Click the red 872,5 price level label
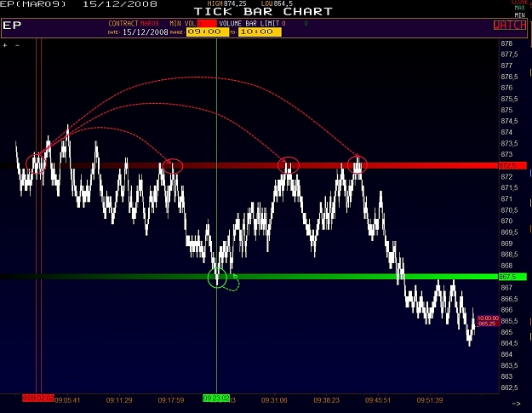 (512, 165)
